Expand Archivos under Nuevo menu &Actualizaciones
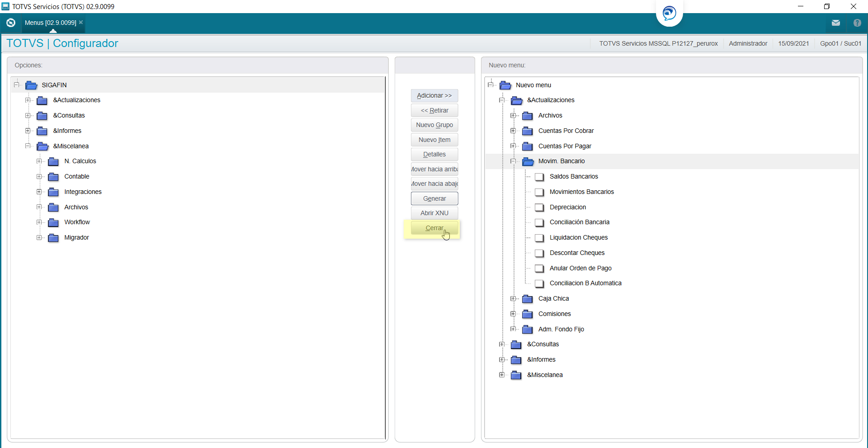 point(513,115)
